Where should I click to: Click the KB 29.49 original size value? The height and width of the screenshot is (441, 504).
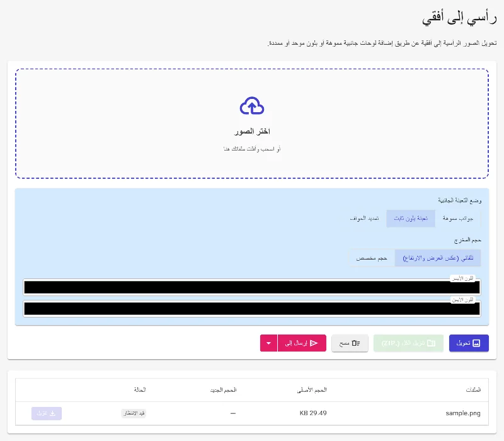pyautogui.click(x=313, y=413)
